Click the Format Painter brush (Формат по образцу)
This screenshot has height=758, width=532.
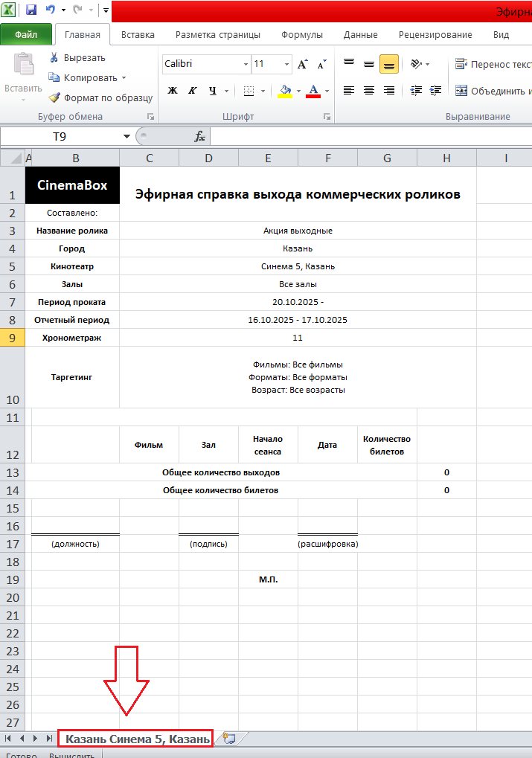pyautogui.click(x=54, y=97)
